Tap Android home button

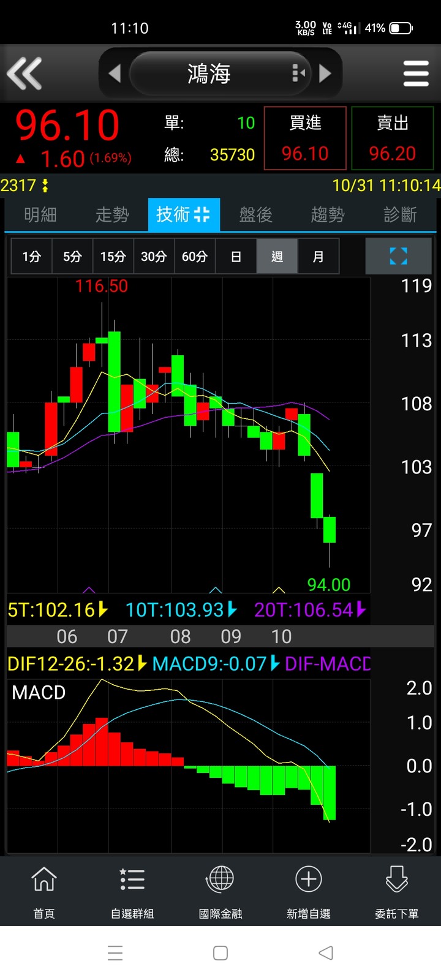point(221,953)
